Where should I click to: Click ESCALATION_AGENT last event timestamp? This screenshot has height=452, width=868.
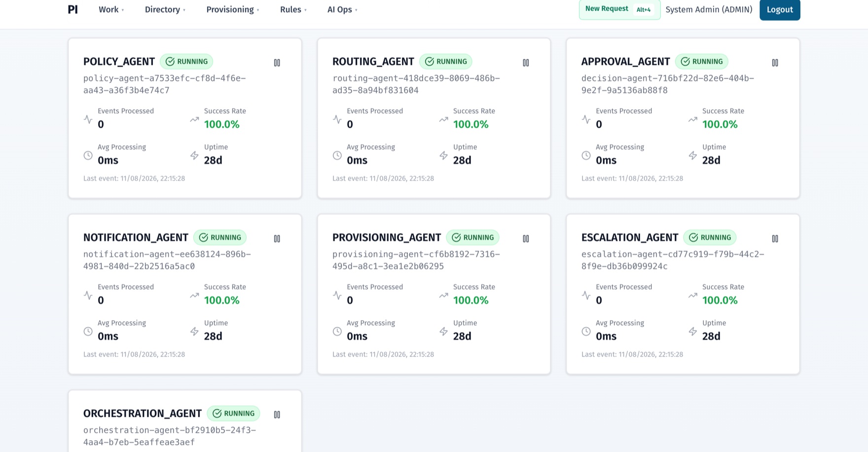[x=632, y=354]
